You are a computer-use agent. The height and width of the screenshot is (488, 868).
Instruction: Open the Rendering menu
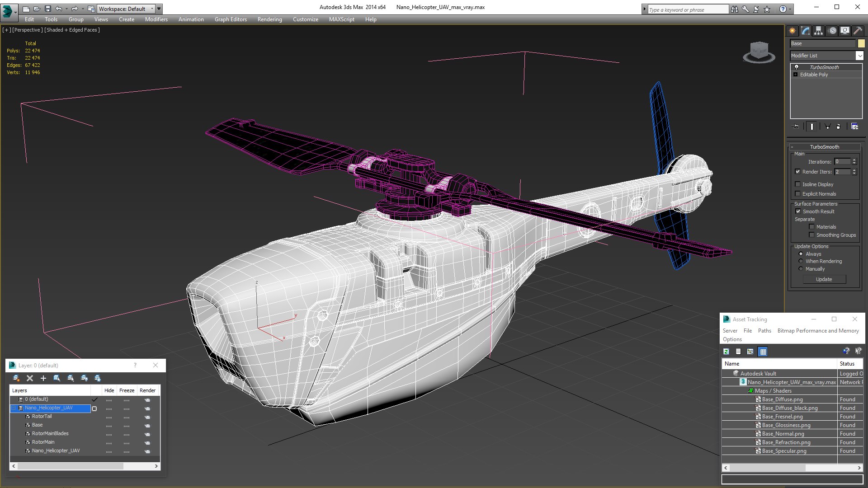pos(269,19)
